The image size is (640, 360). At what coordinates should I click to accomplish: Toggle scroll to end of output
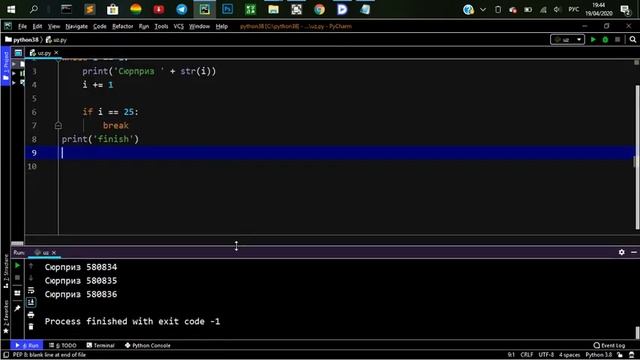(x=31, y=302)
